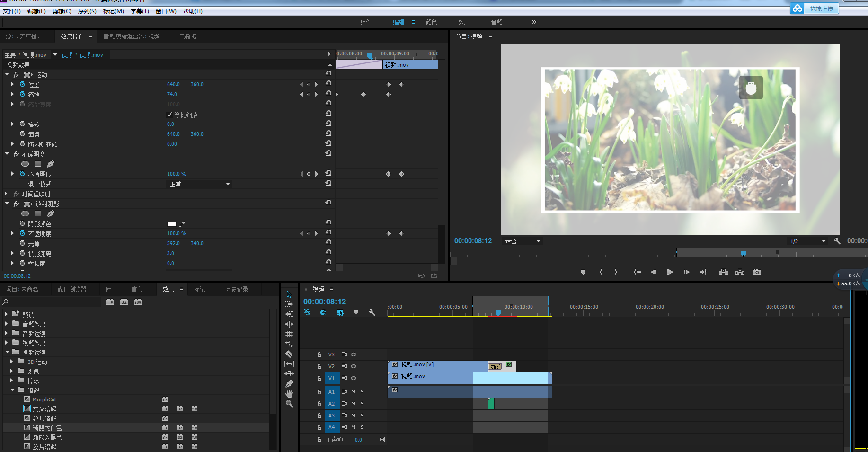Open the 字幕(T) menu

(x=140, y=11)
